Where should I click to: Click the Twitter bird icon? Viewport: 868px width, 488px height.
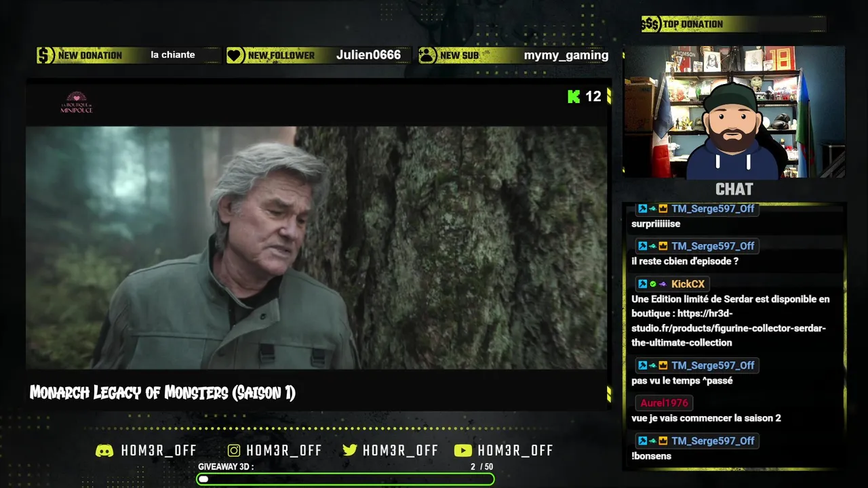350,451
